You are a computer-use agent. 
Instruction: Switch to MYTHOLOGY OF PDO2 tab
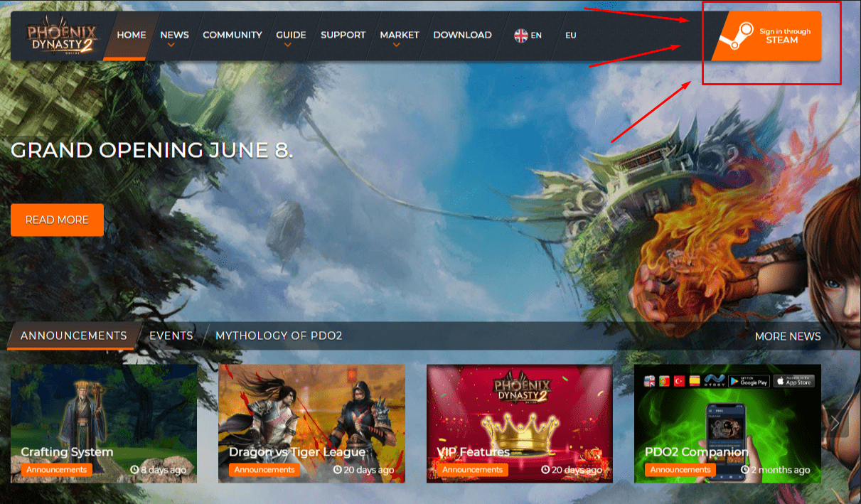click(279, 336)
